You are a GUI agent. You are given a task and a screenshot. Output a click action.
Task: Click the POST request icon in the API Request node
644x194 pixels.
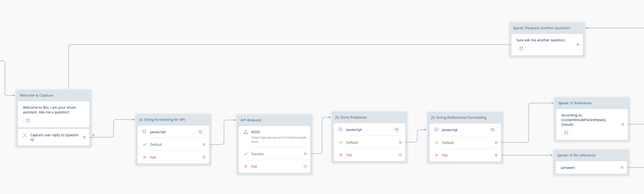pyautogui.click(x=246, y=132)
